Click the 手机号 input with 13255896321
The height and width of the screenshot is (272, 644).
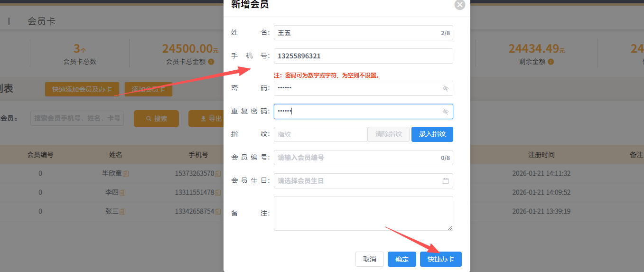click(x=363, y=56)
